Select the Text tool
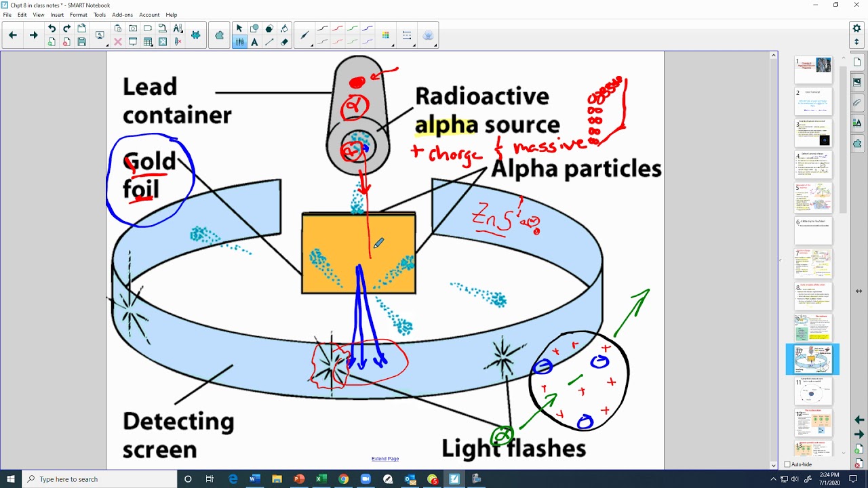Viewport: 868px width, 488px height. (254, 42)
